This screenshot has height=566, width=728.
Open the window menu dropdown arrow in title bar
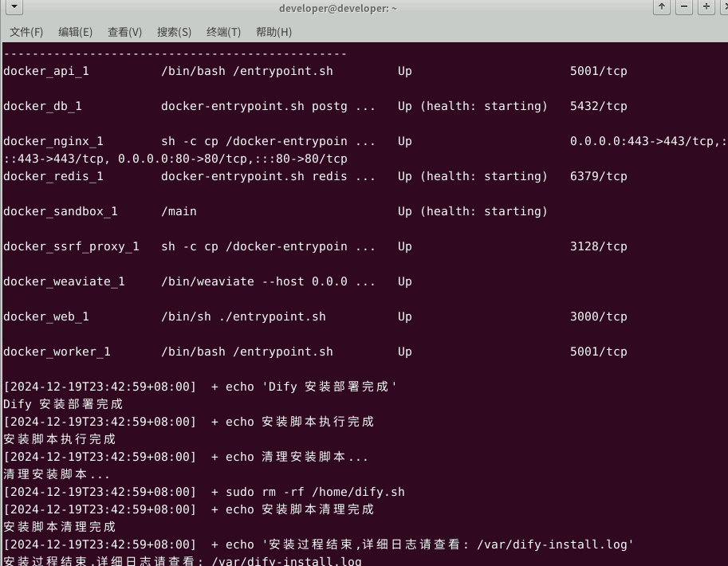point(14,6)
